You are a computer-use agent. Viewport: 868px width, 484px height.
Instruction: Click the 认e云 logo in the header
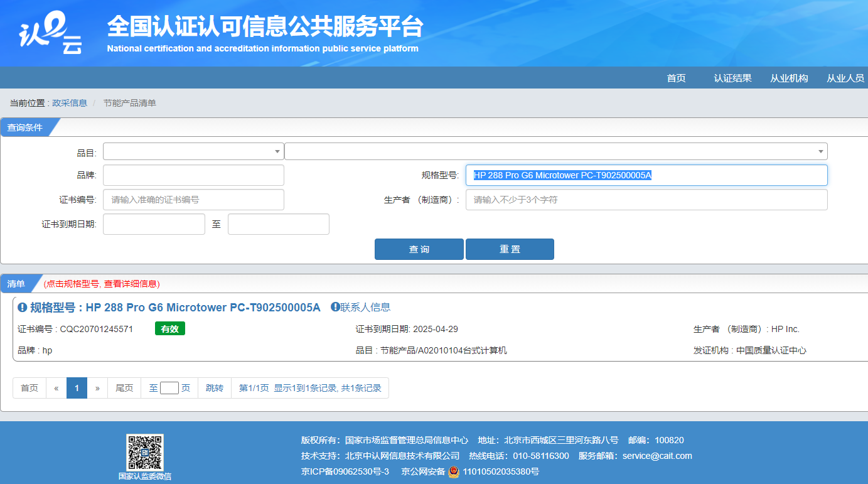click(50, 33)
